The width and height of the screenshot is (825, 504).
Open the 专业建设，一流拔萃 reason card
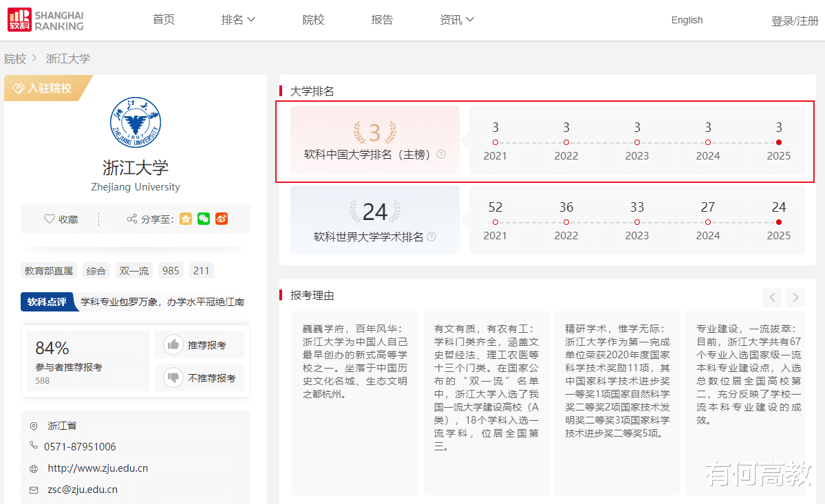coord(746,403)
